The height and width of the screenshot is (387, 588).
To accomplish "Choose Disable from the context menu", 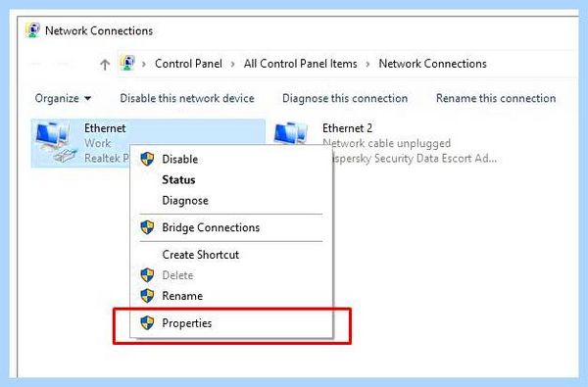I will click(231, 159).
